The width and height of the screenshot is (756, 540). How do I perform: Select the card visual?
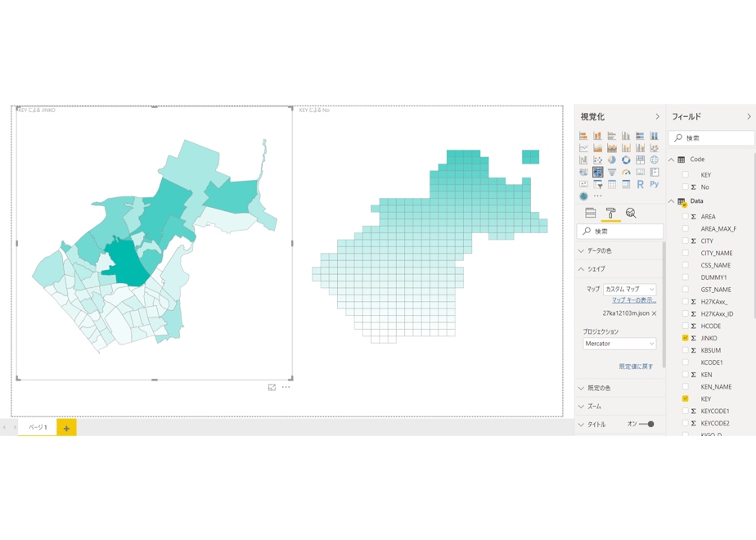point(641,172)
